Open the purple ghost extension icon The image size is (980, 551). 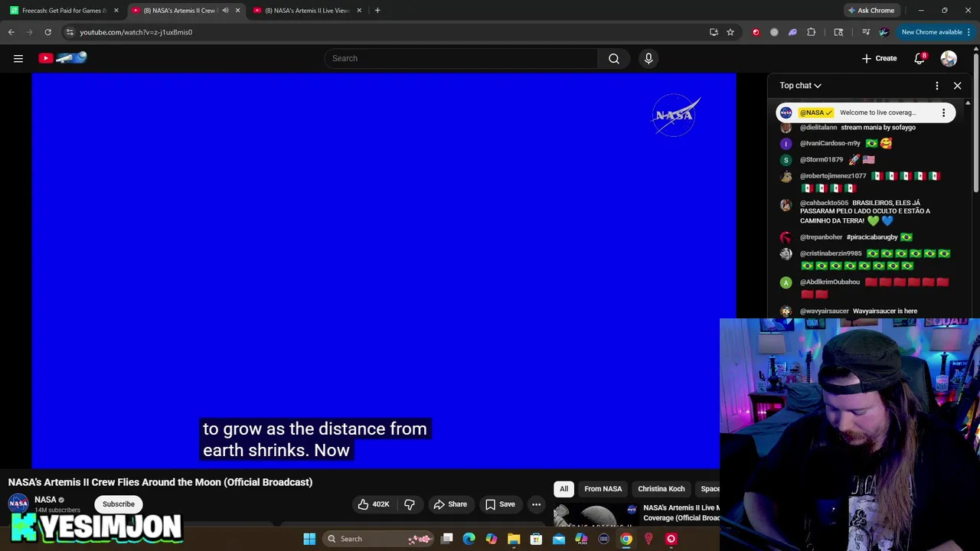[792, 32]
